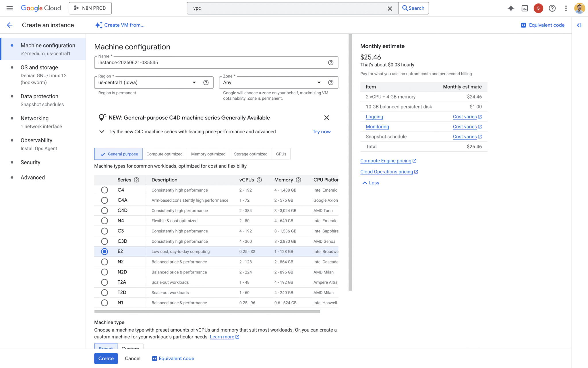The height and width of the screenshot is (368, 588).
Task: Clear the vpc search query
Action: (x=390, y=8)
